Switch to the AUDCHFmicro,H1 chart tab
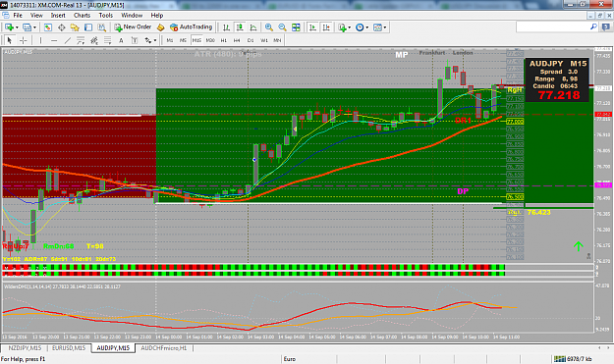Image resolution: width=614 pixels, height=364 pixels. (164, 348)
